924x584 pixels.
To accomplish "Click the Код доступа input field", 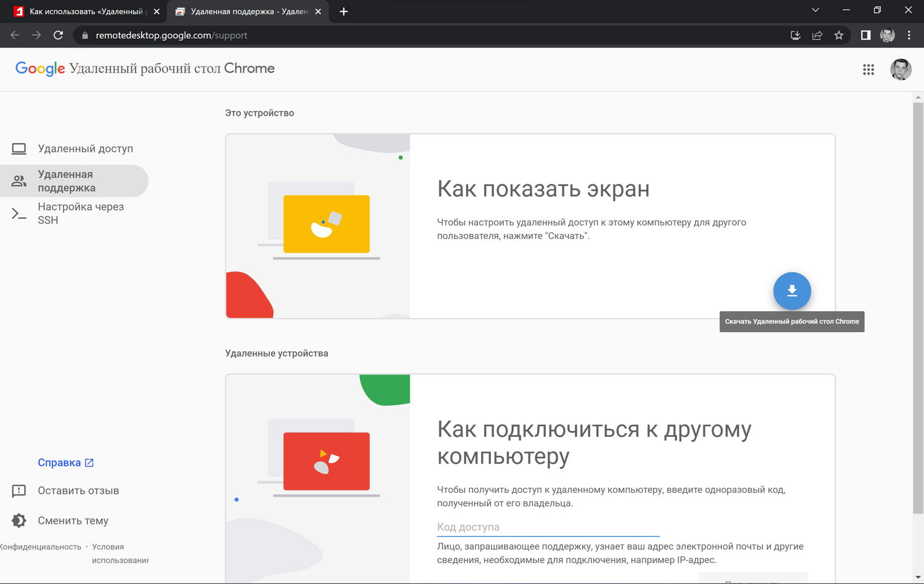I will (x=547, y=527).
